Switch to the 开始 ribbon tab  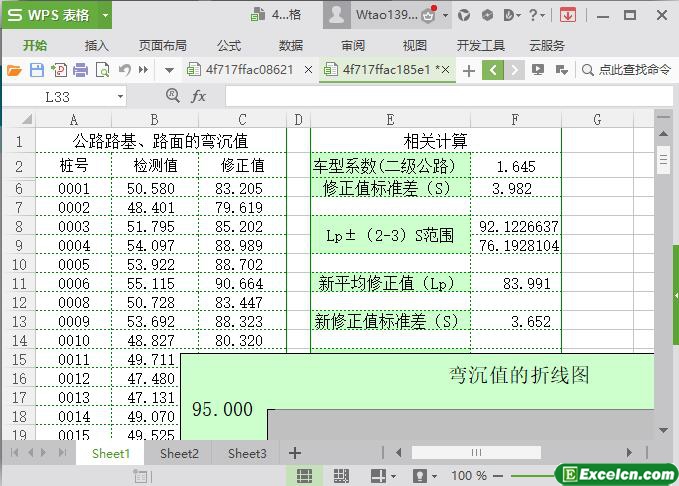point(35,45)
